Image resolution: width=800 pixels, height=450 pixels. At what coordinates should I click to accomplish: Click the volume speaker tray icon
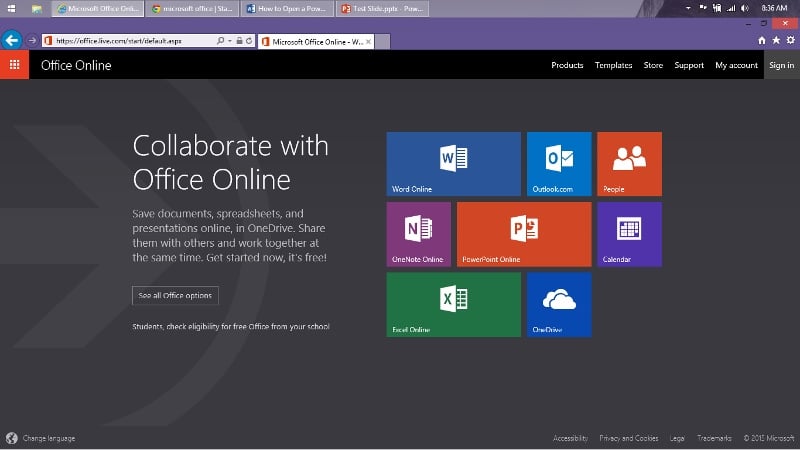(745, 8)
